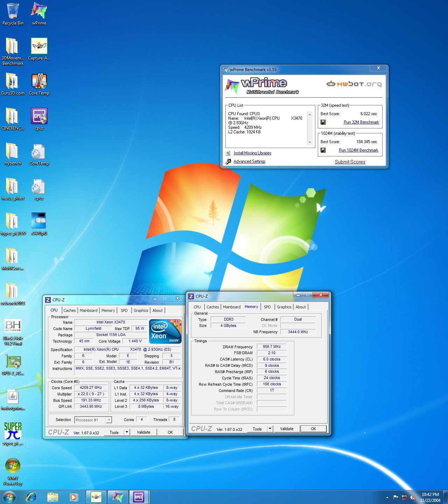Image resolution: width=448 pixels, height=504 pixels.
Task: Open Windows Explorer taskbar icon
Action: click(x=53, y=497)
